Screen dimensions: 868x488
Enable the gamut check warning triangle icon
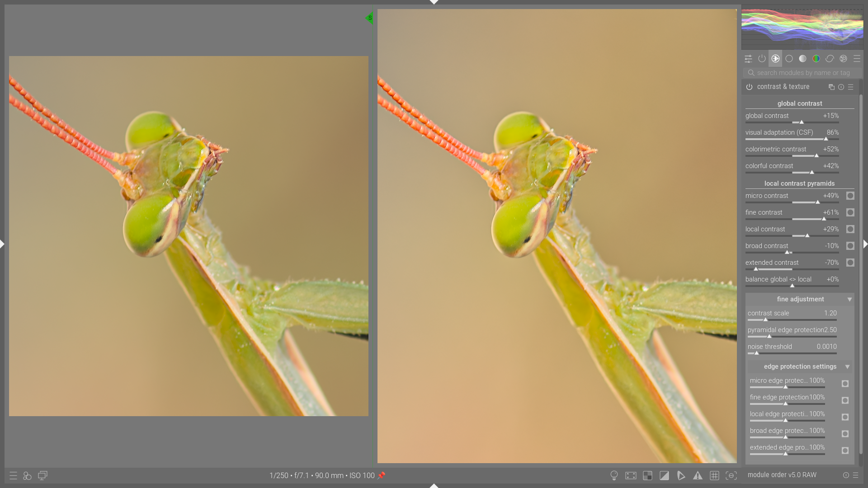click(x=698, y=475)
